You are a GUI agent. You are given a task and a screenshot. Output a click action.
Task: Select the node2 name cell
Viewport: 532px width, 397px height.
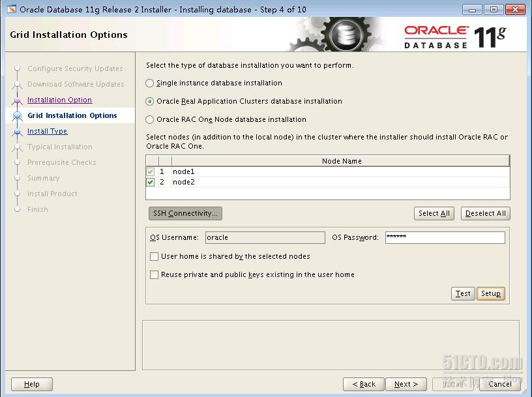coord(340,183)
